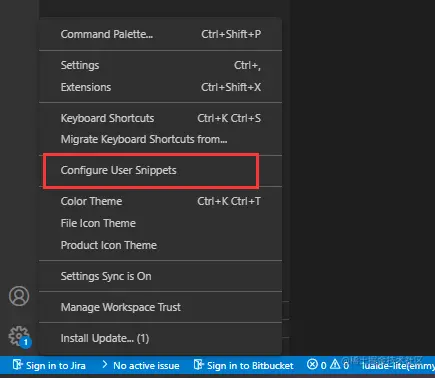
Task: Open the Accounts profile icon
Action: point(19,296)
